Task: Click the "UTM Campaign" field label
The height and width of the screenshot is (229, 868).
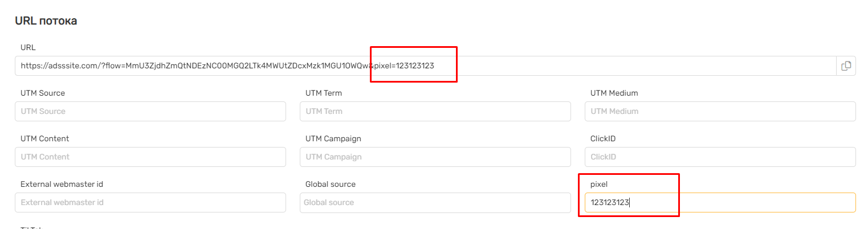Action: [333, 138]
